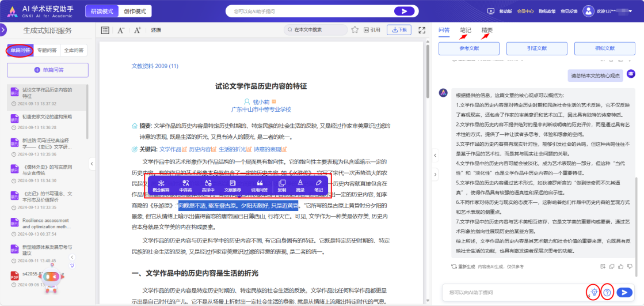Viewport: 644px width, 306px height.
Task: Collapse the left sidebar with purple arrow
Action: pos(3,30)
